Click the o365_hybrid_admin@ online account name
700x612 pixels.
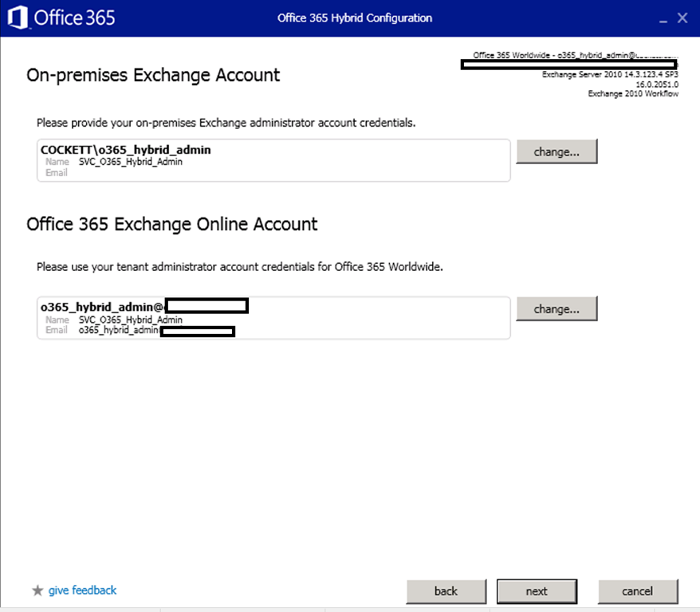(x=102, y=307)
